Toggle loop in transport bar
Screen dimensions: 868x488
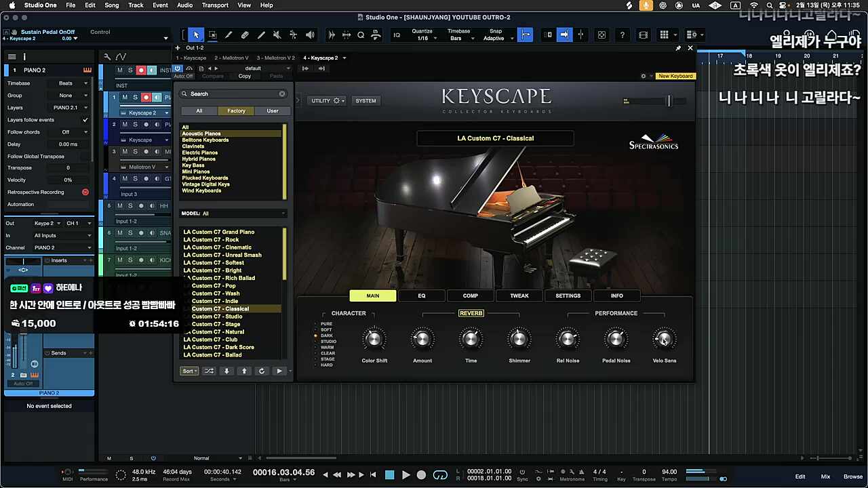click(x=440, y=475)
